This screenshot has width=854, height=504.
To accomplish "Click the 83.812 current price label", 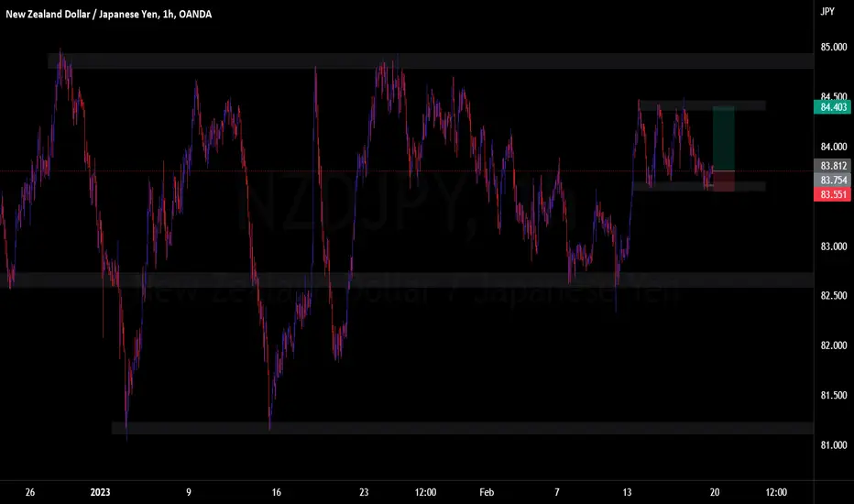I will (832, 166).
